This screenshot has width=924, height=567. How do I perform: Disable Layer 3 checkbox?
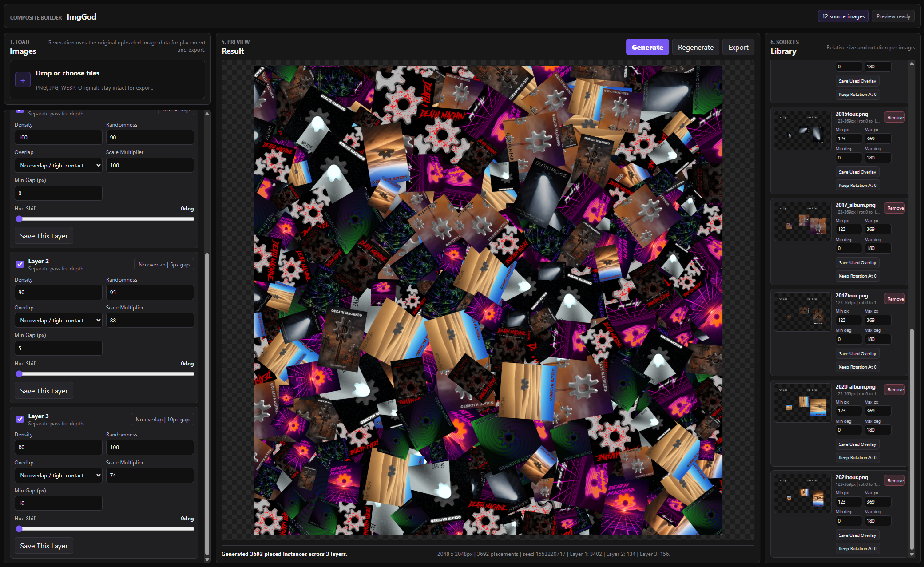20,419
